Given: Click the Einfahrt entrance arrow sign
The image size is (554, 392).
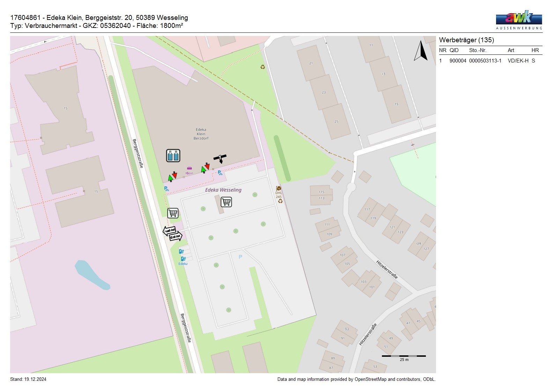Looking at the screenshot, I should click(x=176, y=237).
